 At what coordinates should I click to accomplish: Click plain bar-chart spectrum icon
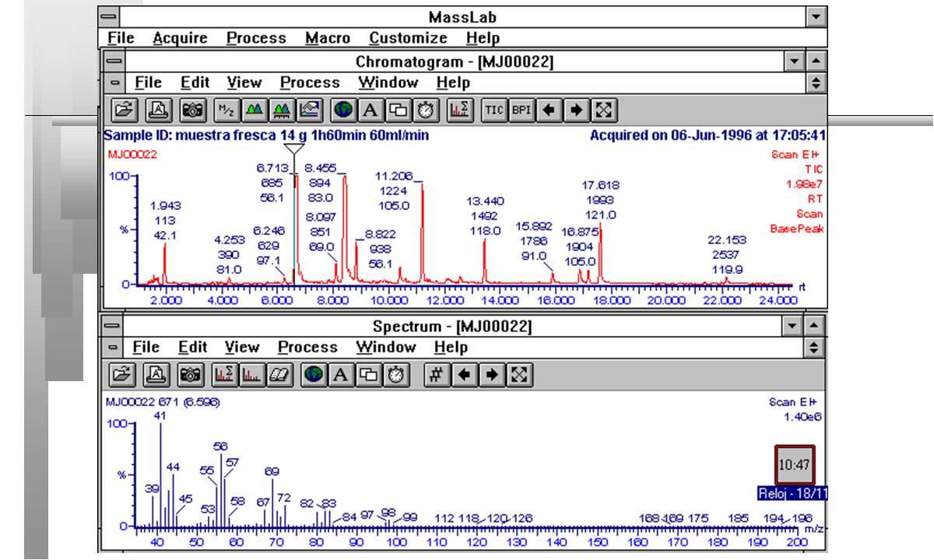pyautogui.click(x=253, y=375)
